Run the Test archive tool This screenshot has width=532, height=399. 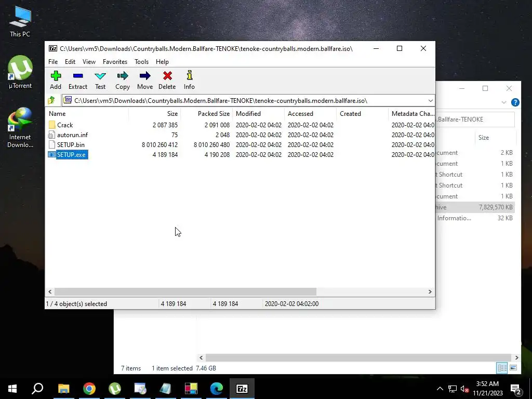(x=100, y=80)
